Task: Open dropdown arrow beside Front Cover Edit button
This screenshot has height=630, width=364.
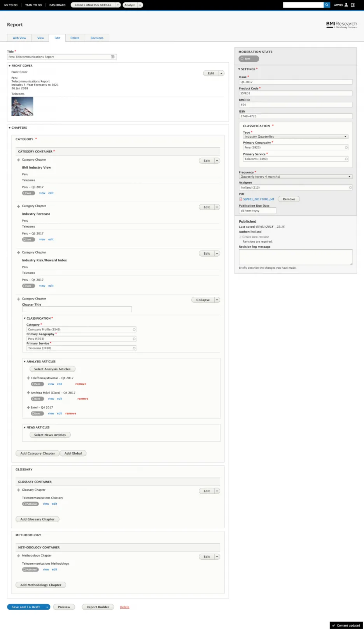Action: pyautogui.click(x=221, y=73)
